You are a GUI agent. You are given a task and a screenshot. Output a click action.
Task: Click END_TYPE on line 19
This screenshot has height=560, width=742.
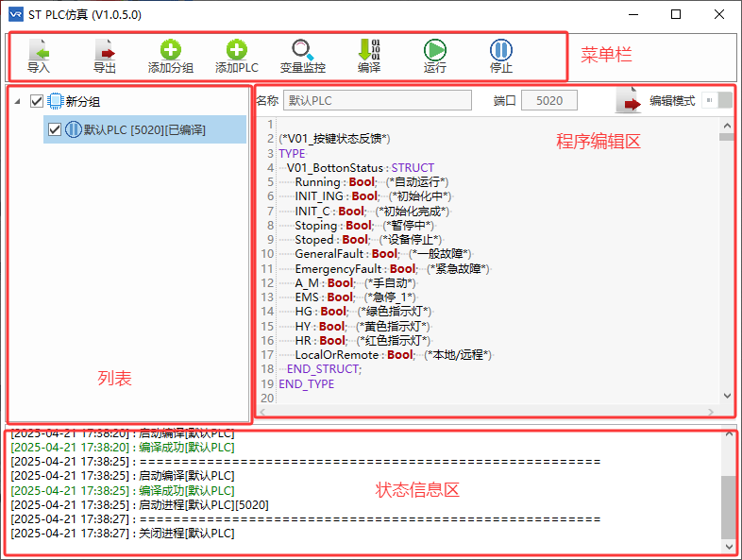[306, 384]
